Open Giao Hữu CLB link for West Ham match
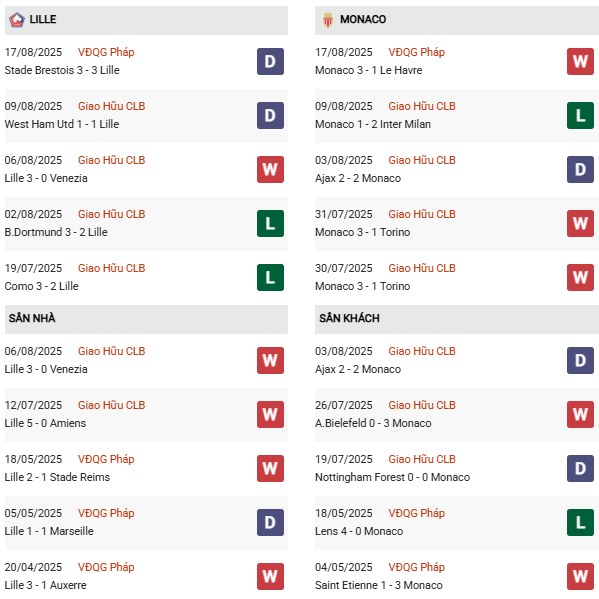Screen dimensions: 599x599 coord(112,106)
